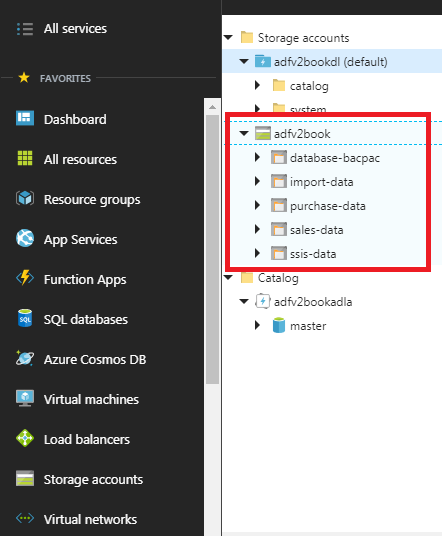The width and height of the screenshot is (442, 536).
Task: Click the purchase-data container icon
Action: click(x=279, y=205)
